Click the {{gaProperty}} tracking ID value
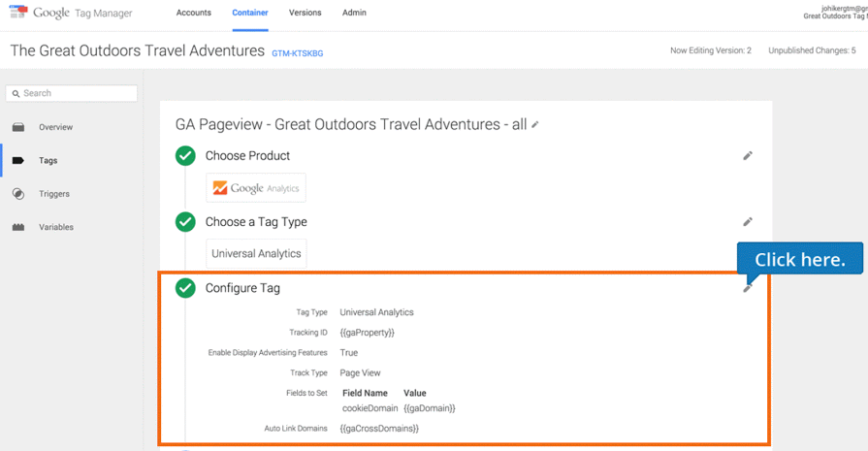Viewport: 868px width, 451px height. [367, 333]
